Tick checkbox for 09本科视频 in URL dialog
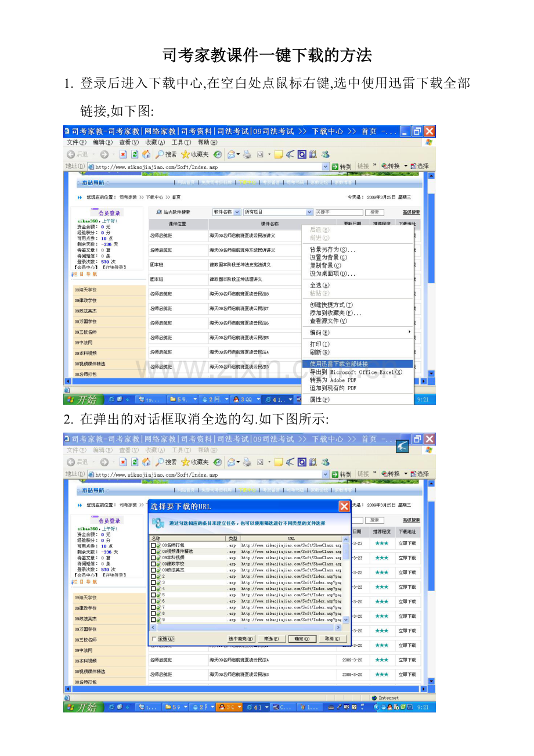Image resolution: width=534 pixels, height=756 pixels. 153,557
